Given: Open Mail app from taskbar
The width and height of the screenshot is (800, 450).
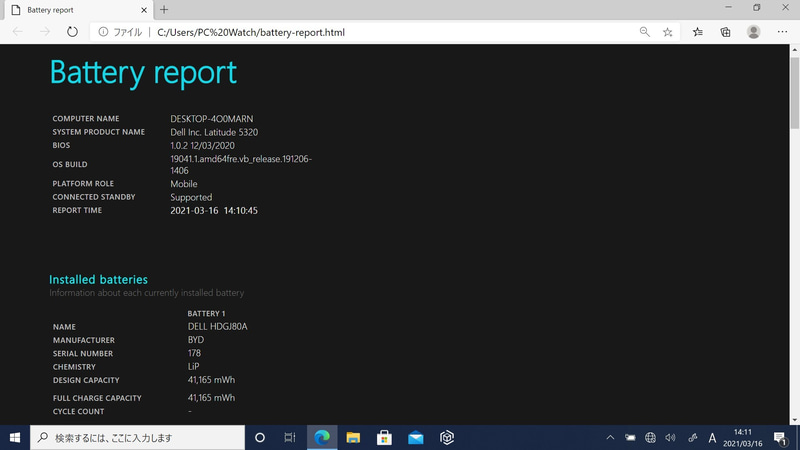Looking at the screenshot, I should [416, 438].
